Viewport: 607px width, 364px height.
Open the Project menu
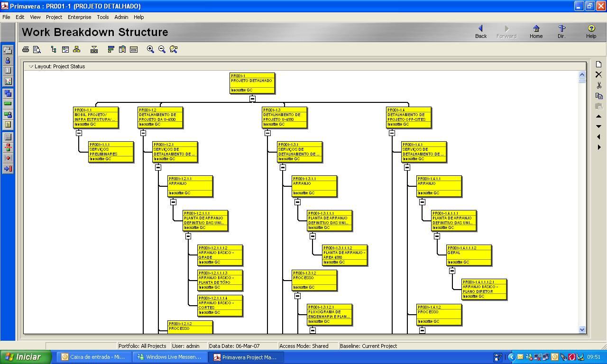pyautogui.click(x=54, y=17)
